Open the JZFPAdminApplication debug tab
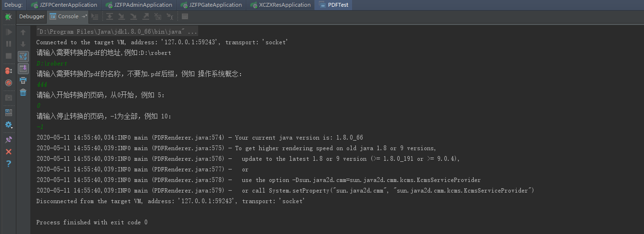Screen dimensions: 644x234 click(x=139, y=5)
